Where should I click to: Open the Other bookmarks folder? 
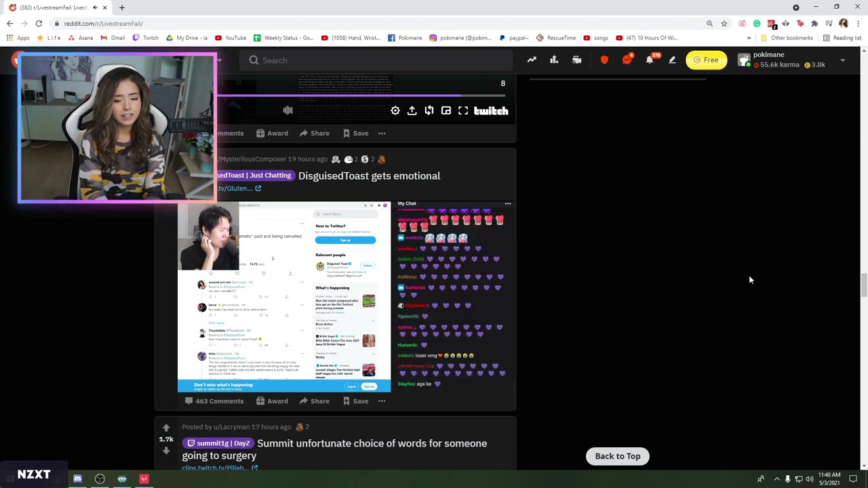tap(787, 38)
